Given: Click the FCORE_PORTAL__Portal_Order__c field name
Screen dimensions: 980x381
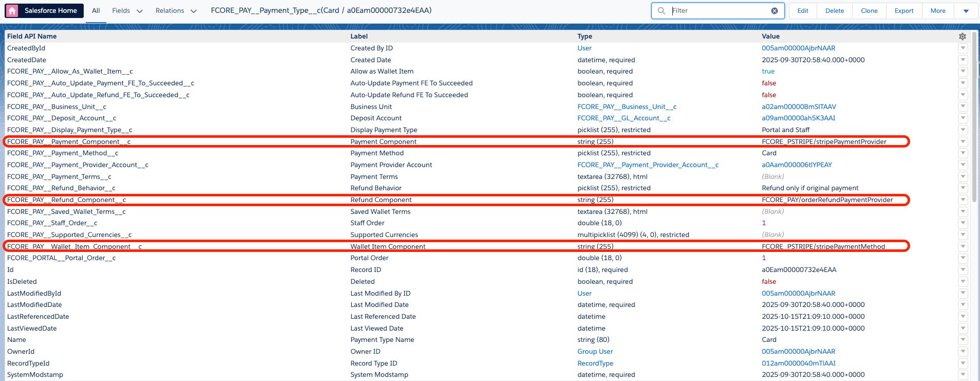Looking at the screenshot, I should tap(61, 258).
